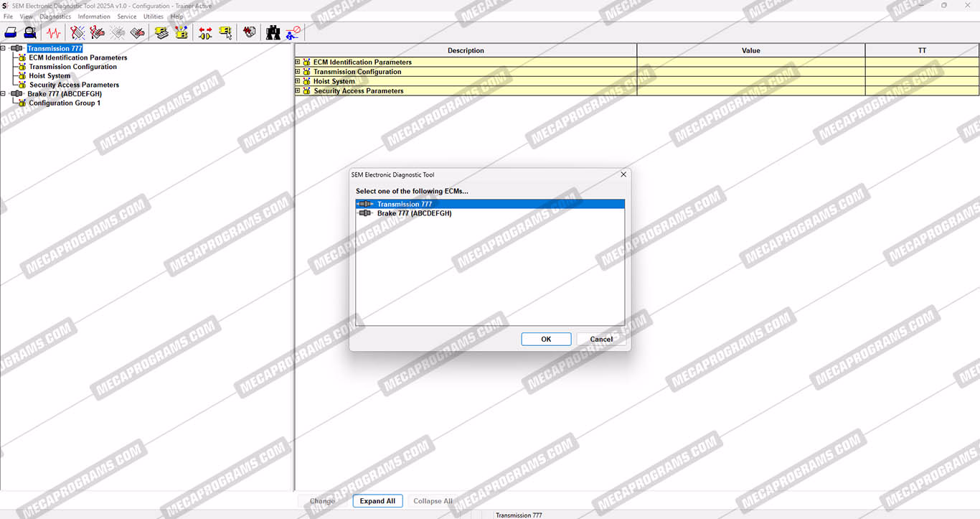Collapse the Brake 777 (ABCDEFGH) tree node
980x519 pixels.
coord(4,94)
